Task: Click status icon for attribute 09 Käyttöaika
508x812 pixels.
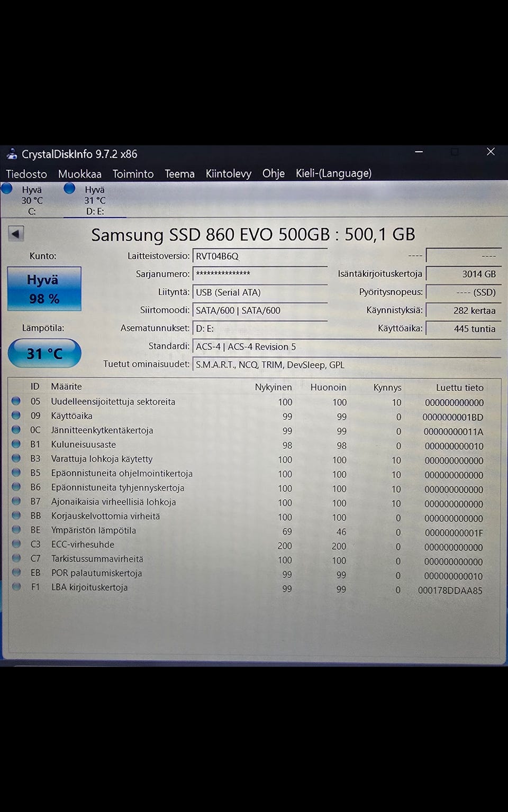Action: [x=16, y=416]
